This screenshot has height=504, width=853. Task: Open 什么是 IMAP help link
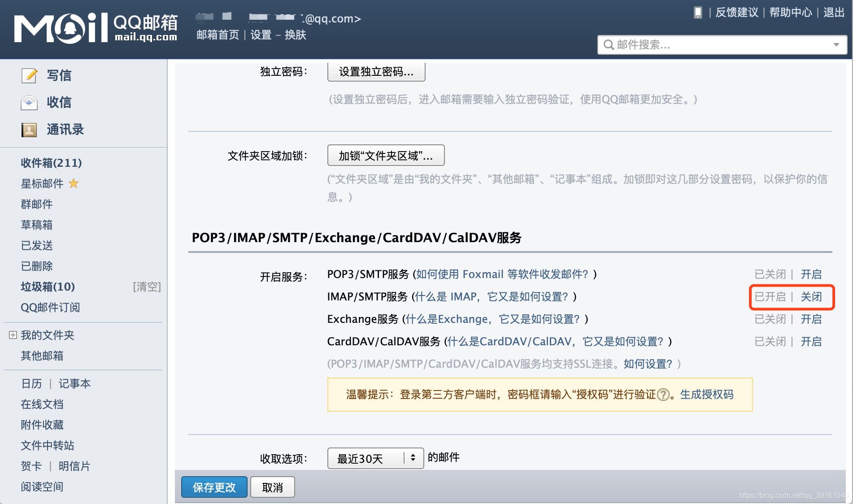[492, 296]
